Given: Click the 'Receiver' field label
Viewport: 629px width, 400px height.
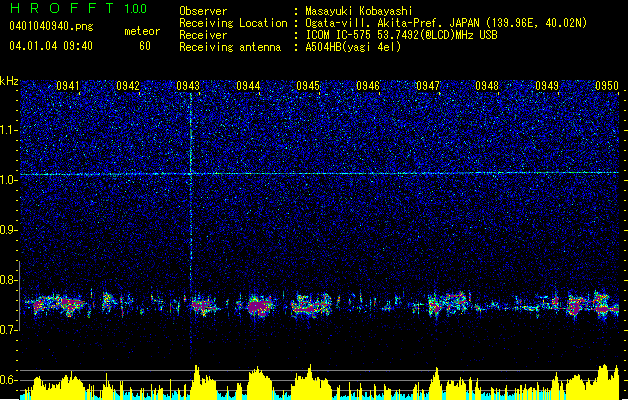Looking at the screenshot, I should pos(203,35).
